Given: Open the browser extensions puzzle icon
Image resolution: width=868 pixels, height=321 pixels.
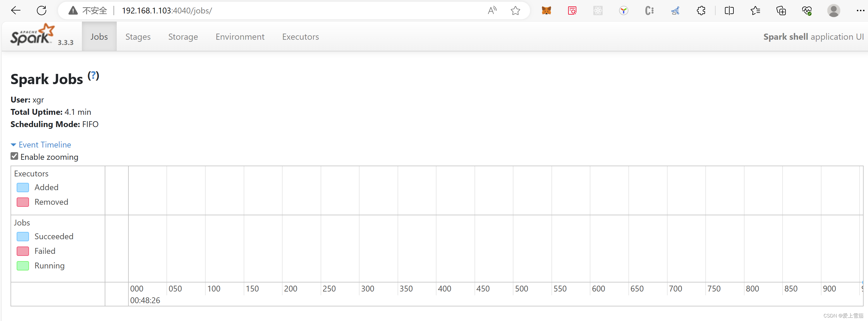Looking at the screenshot, I should 701,11.
